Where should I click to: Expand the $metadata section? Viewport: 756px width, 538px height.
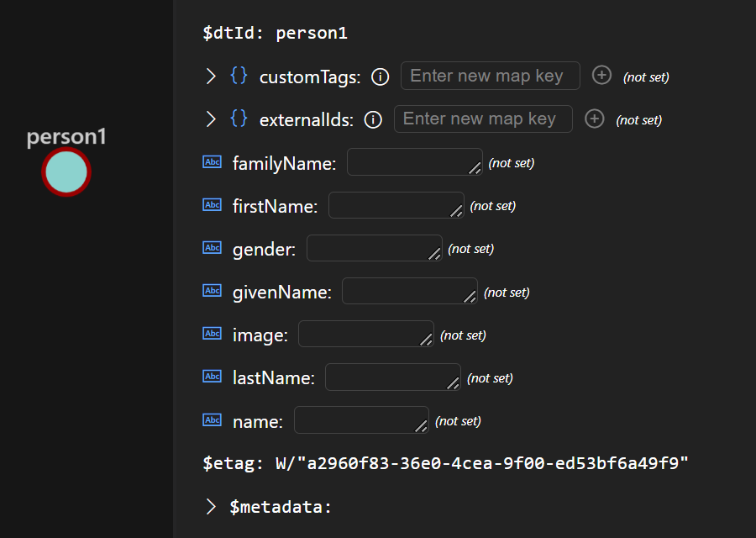(x=210, y=506)
